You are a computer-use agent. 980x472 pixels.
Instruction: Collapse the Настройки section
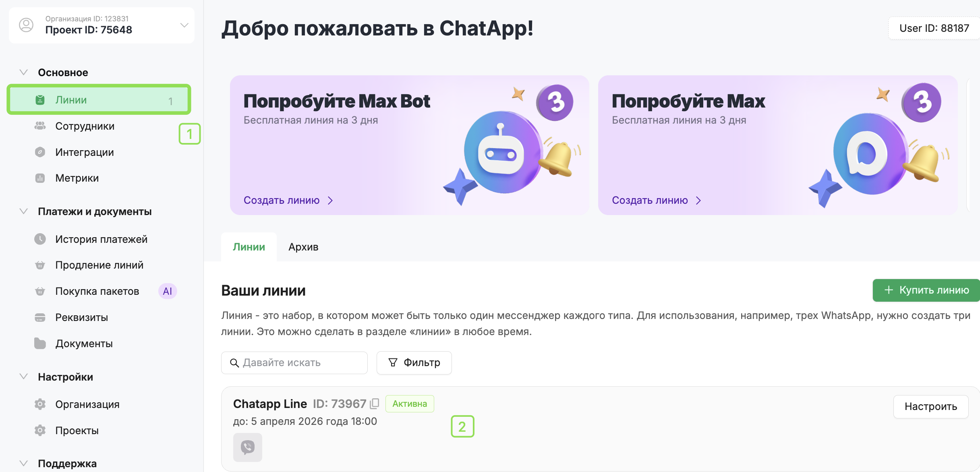coord(24,377)
